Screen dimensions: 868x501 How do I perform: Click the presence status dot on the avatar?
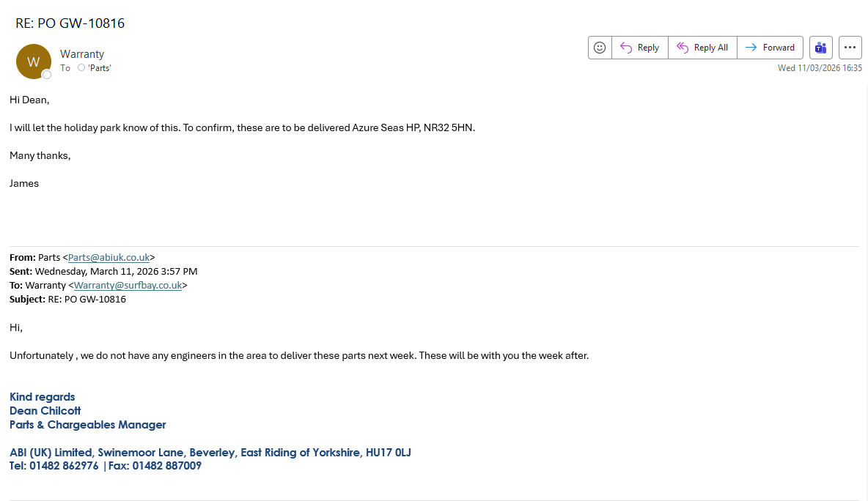(47, 75)
